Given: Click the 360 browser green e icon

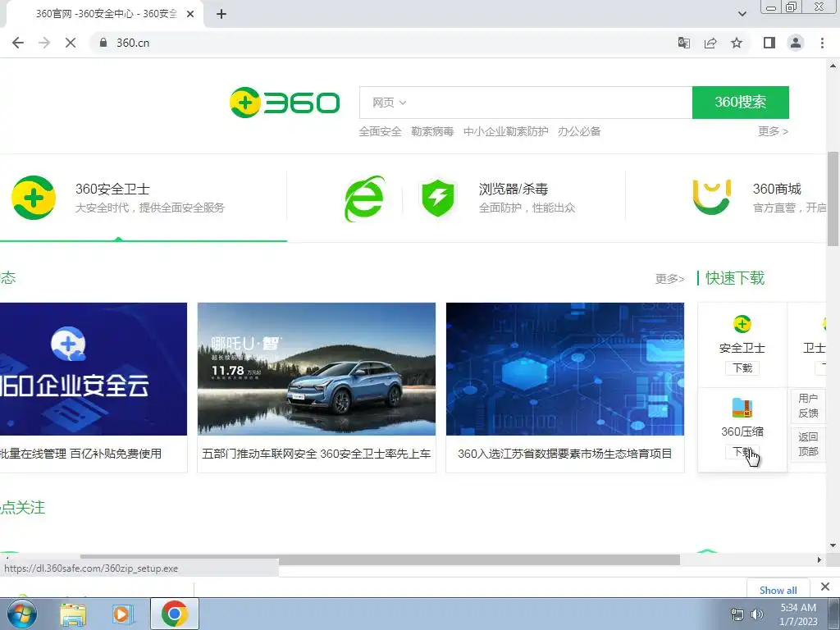Looking at the screenshot, I should tap(364, 199).
